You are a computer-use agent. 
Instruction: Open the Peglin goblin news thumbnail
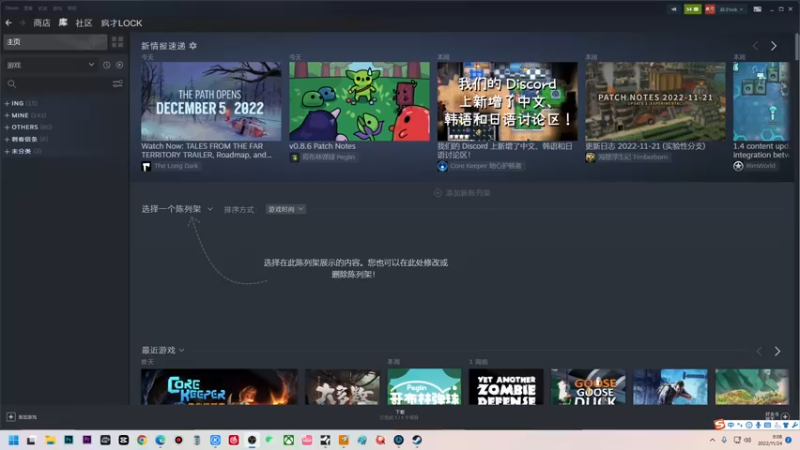pyautogui.click(x=359, y=102)
